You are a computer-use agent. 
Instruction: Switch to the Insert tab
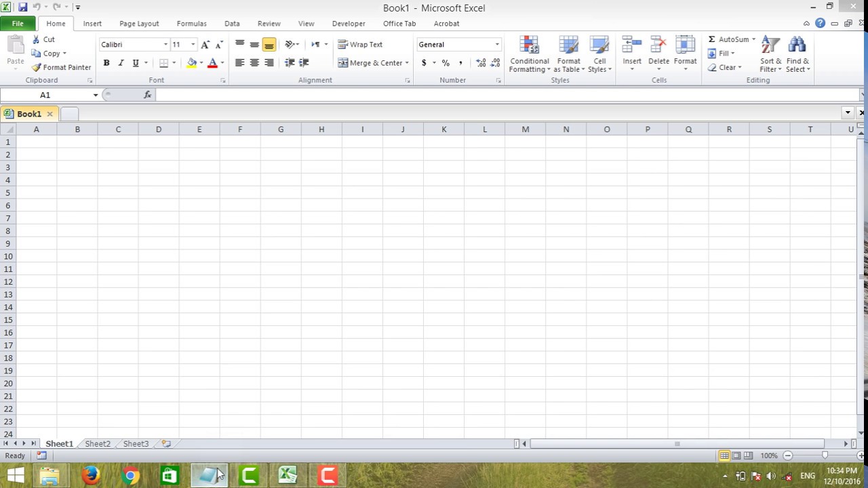point(92,24)
